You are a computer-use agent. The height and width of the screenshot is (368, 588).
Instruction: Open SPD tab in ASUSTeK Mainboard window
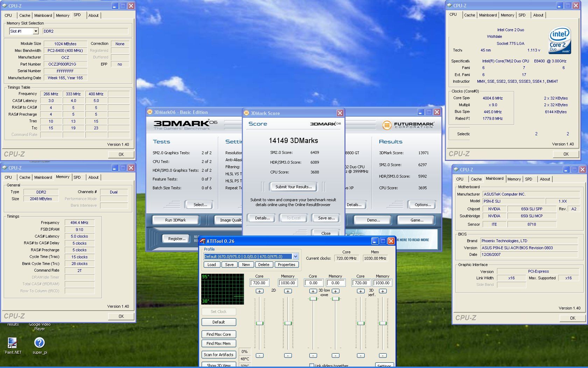tap(528, 179)
